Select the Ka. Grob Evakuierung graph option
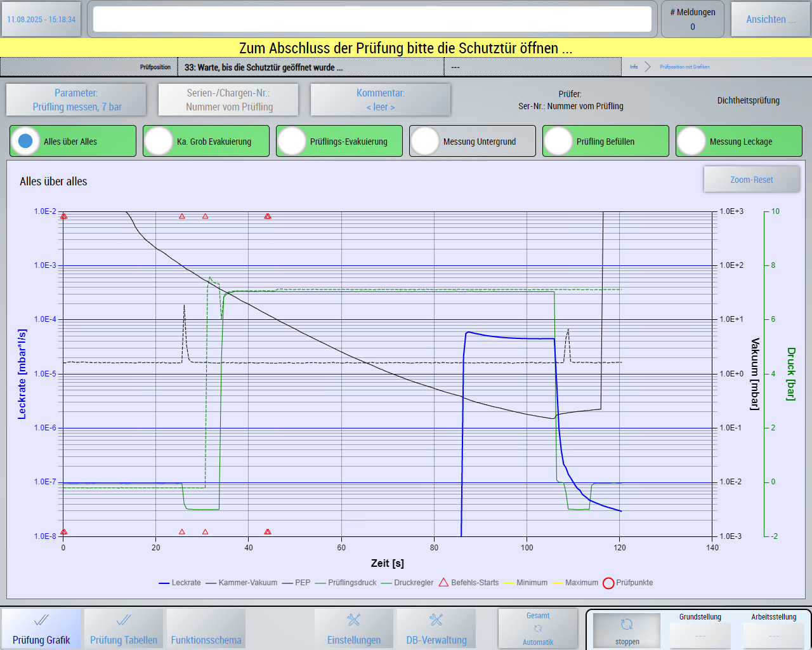The width and height of the screenshot is (812, 650). (159, 141)
